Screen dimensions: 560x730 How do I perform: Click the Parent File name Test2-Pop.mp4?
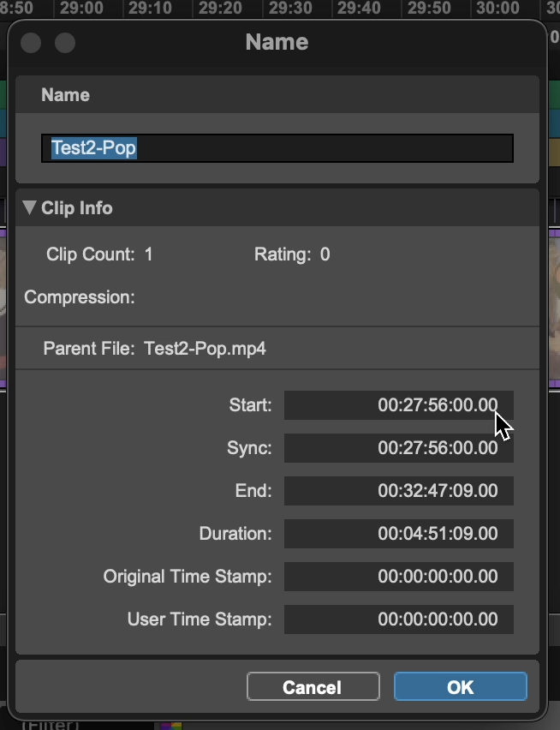point(205,349)
